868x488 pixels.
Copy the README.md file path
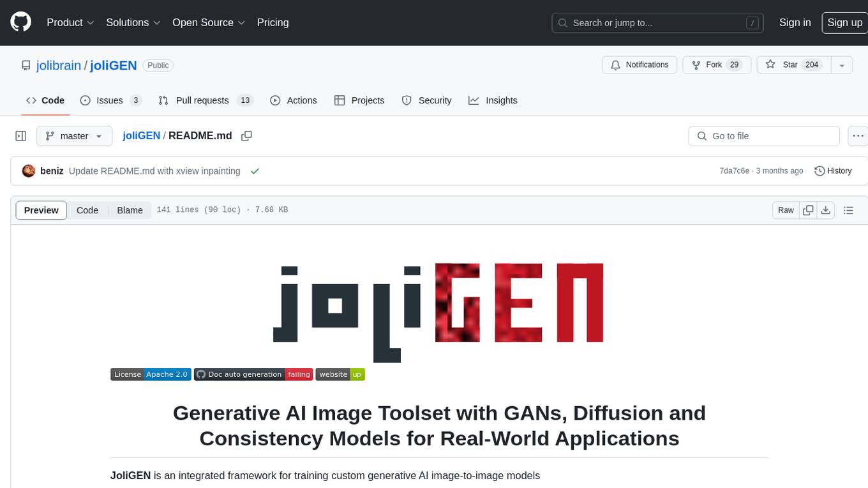pos(247,136)
